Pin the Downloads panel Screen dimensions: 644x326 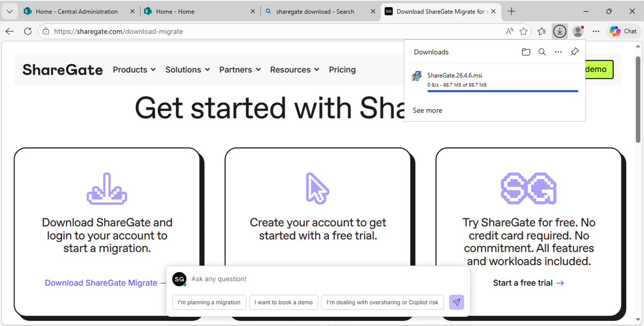pos(575,52)
